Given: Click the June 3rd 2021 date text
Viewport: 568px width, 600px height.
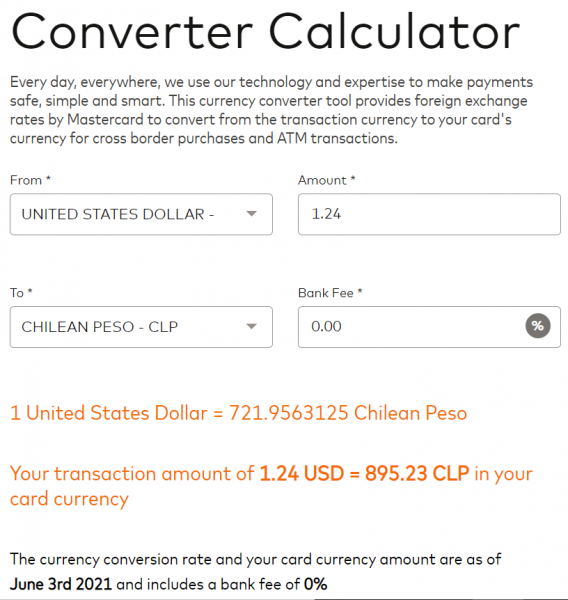Looking at the screenshot, I should click(61, 584).
